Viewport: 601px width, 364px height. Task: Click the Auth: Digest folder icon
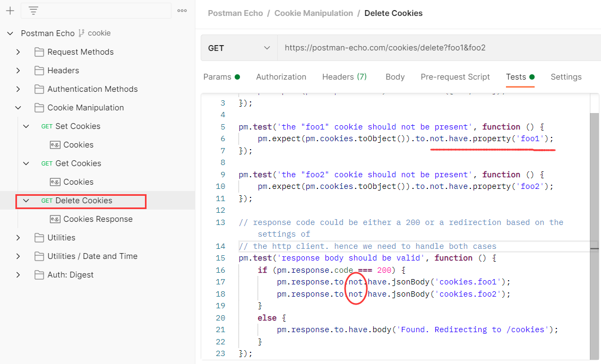coord(39,275)
